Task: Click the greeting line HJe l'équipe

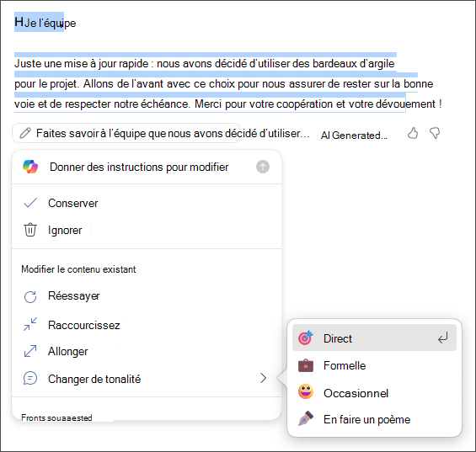Action: (45, 23)
